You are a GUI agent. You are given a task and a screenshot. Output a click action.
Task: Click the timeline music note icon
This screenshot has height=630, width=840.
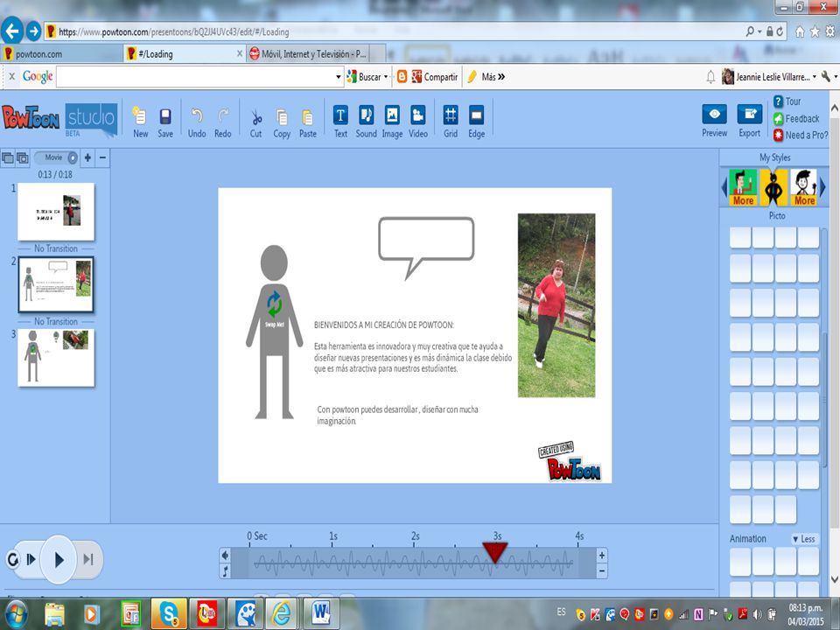226,571
